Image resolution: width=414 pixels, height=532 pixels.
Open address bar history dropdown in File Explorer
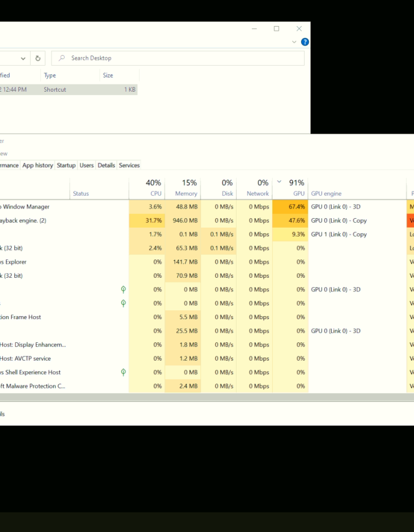click(22, 59)
